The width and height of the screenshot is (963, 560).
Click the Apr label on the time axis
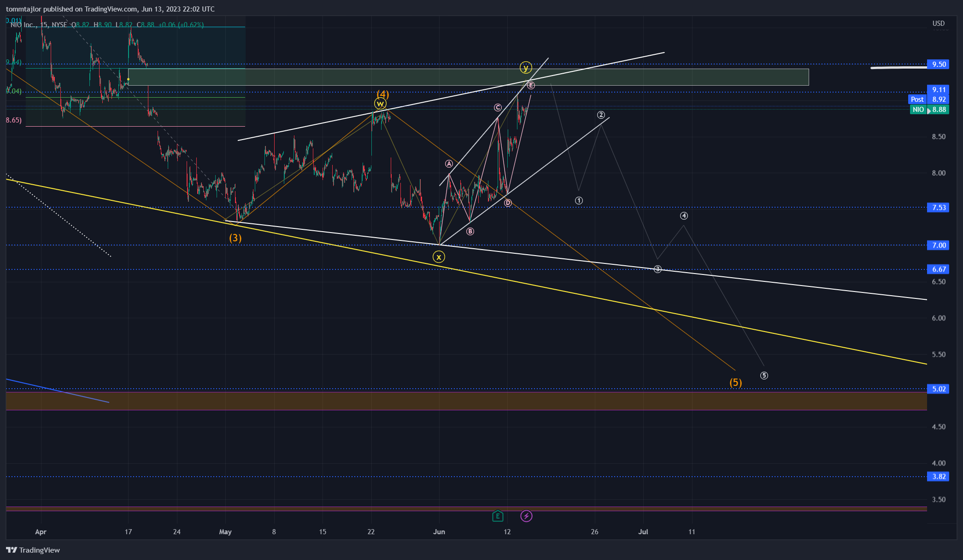[41, 532]
